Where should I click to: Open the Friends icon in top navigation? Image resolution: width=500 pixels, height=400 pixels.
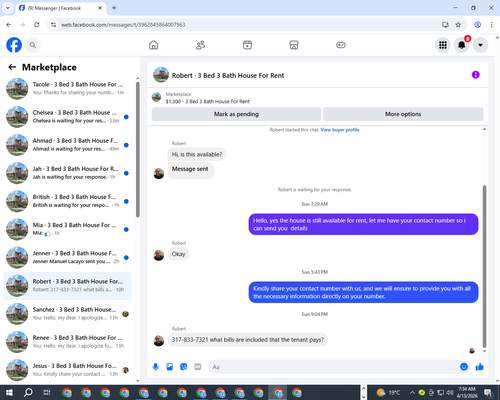(200, 45)
